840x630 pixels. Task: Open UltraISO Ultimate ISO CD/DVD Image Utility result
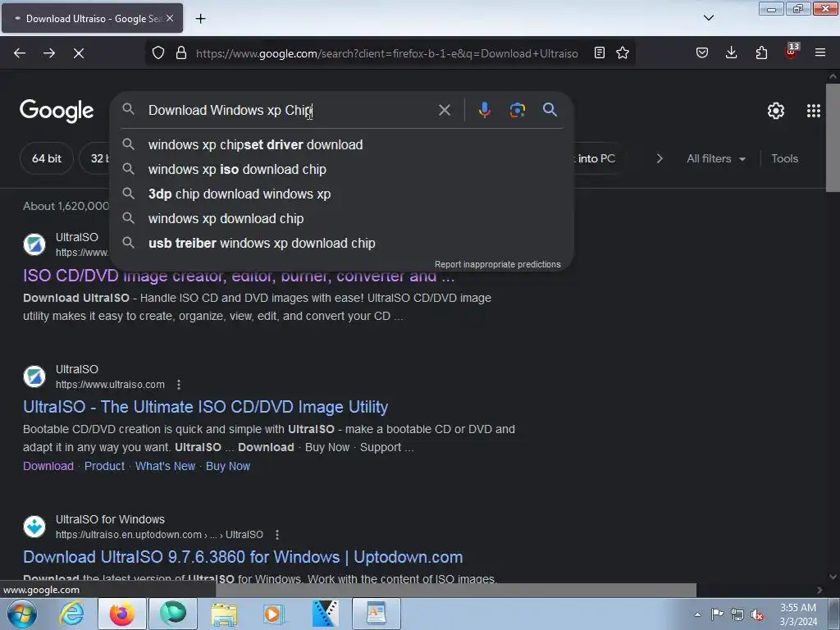205,407
